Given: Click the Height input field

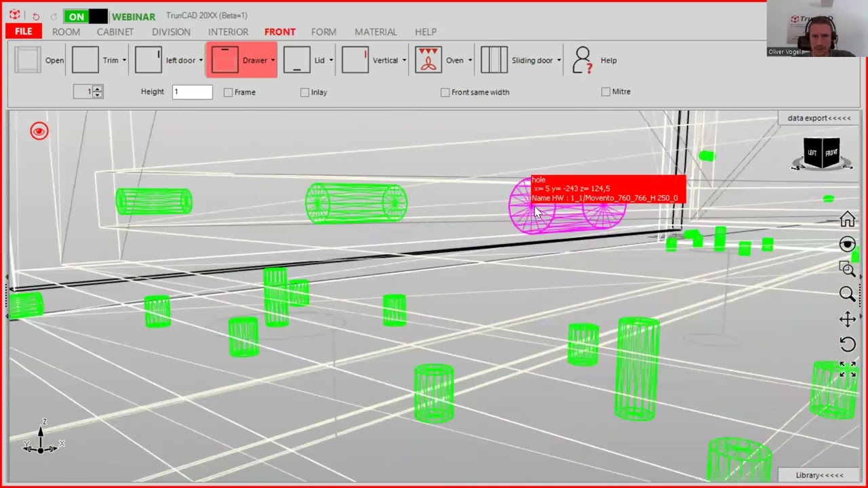Looking at the screenshot, I should pyautogui.click(x=192, y=91).
